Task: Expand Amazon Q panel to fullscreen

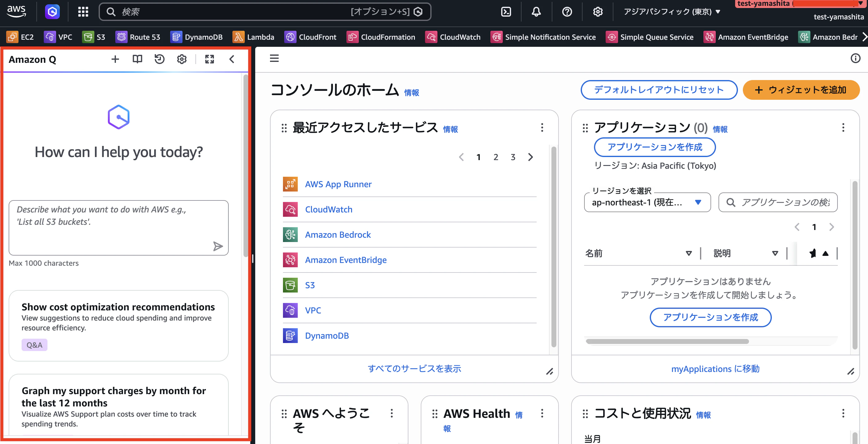Action: tap(210, 59)
